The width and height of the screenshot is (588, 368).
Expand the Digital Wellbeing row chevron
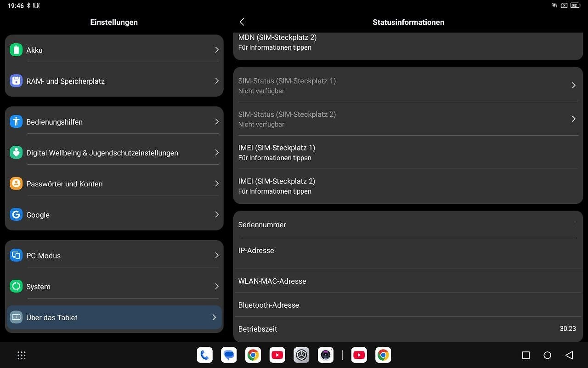click(217, 152)
